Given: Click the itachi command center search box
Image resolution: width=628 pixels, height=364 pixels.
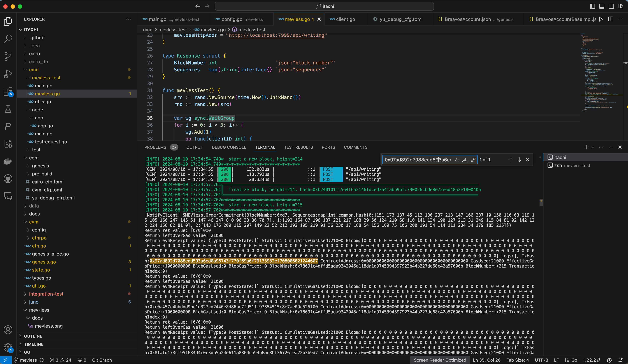Looking at the screenshot, I should tap(324, 6).
